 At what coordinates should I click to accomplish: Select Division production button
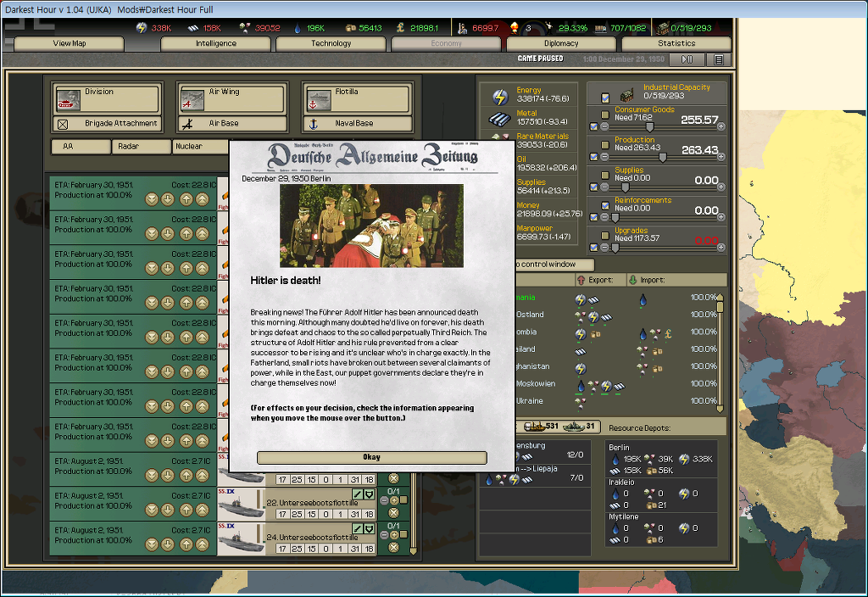[x=106, y=98]
